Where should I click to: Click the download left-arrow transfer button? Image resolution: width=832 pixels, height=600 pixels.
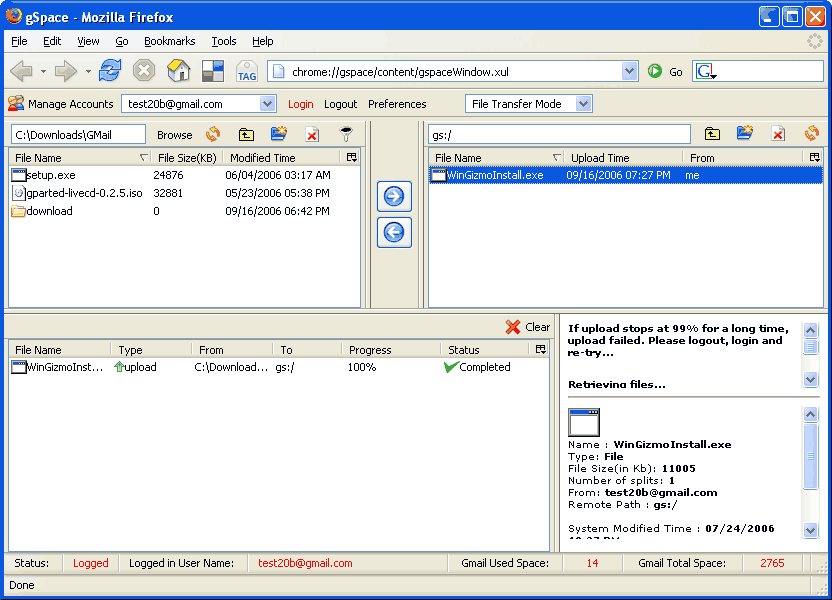(394, 232)
